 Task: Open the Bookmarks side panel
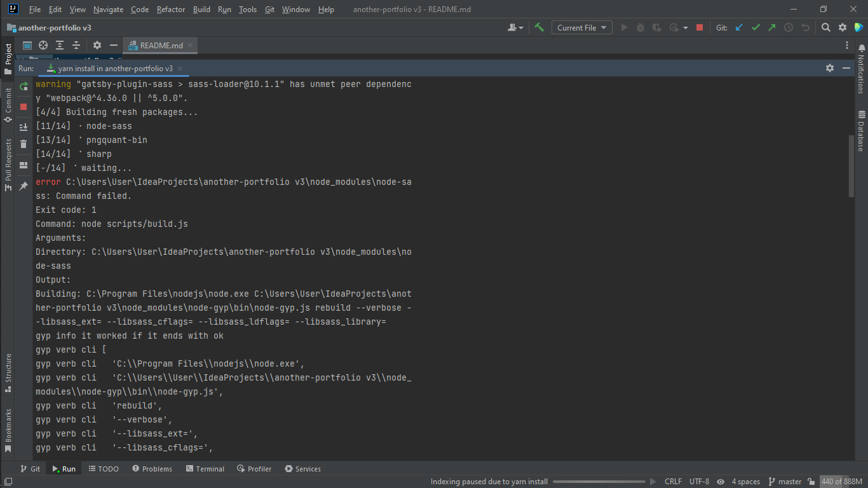pyautogui.click(x=8, y=431)
